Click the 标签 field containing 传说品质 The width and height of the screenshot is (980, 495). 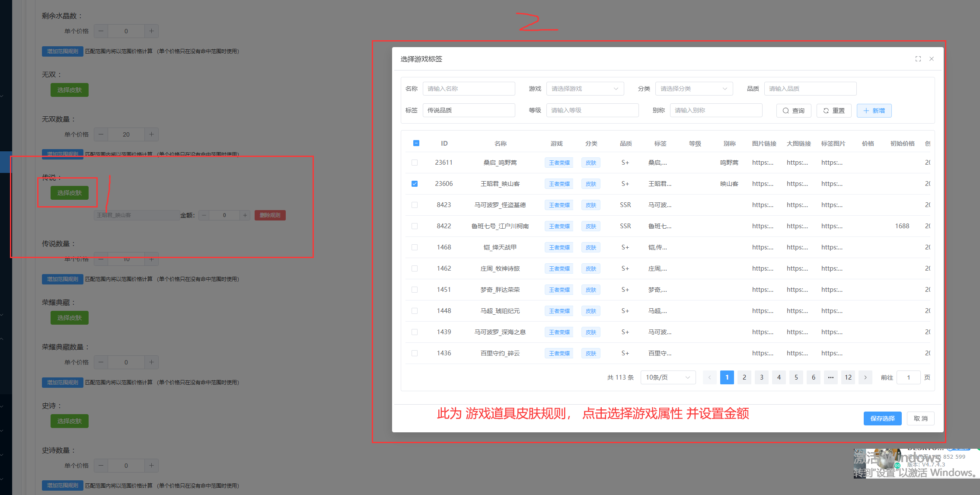(469, 110)
